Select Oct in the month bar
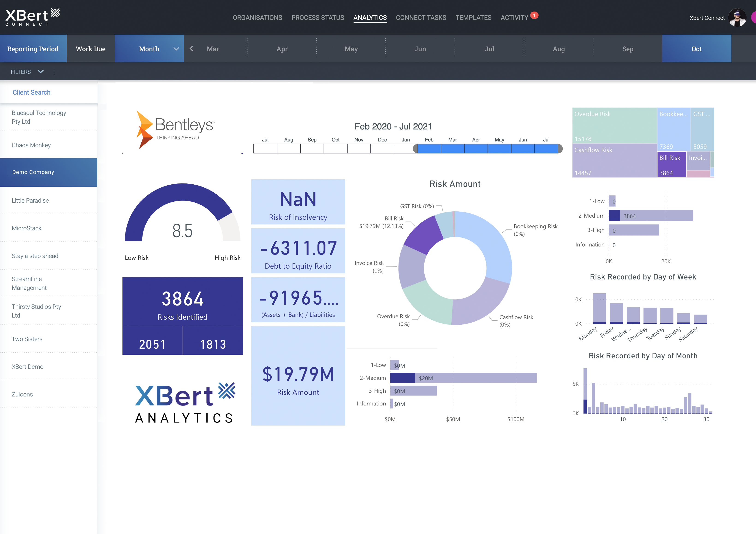Screen dimensions: 756x534 (696, 49)
